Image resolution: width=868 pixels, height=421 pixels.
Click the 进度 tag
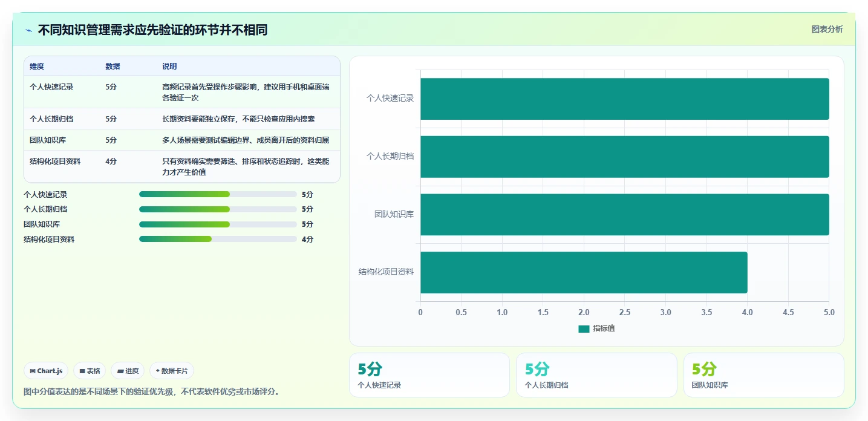tap(128, 371)
